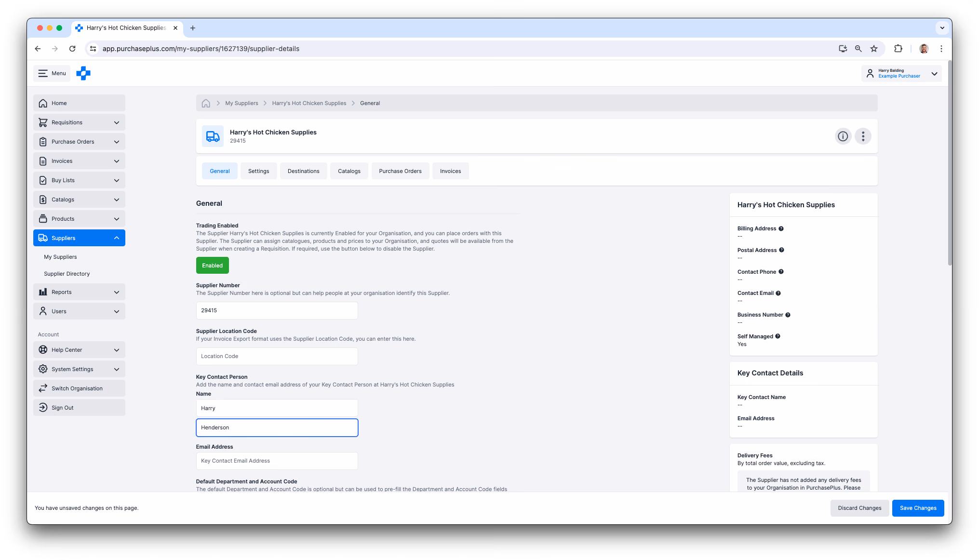Viewport: 979px width, 560px height.
Task: Click the first name field containing Harry
Action: (x=277, y=408)
